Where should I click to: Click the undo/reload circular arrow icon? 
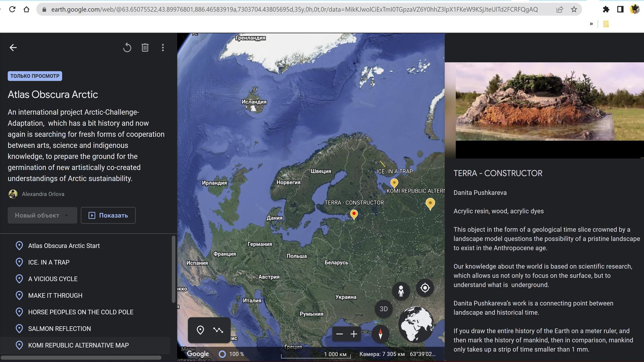coord(127,48)
